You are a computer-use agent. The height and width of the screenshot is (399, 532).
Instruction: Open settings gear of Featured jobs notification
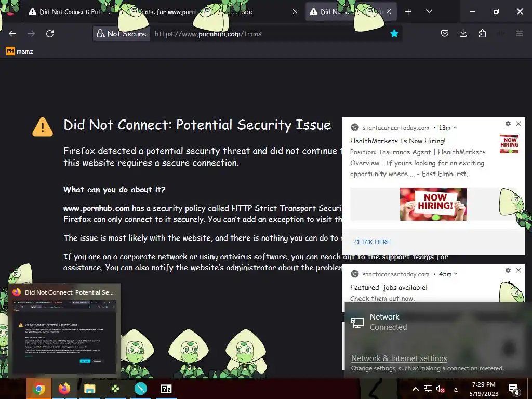pos(508,270)
